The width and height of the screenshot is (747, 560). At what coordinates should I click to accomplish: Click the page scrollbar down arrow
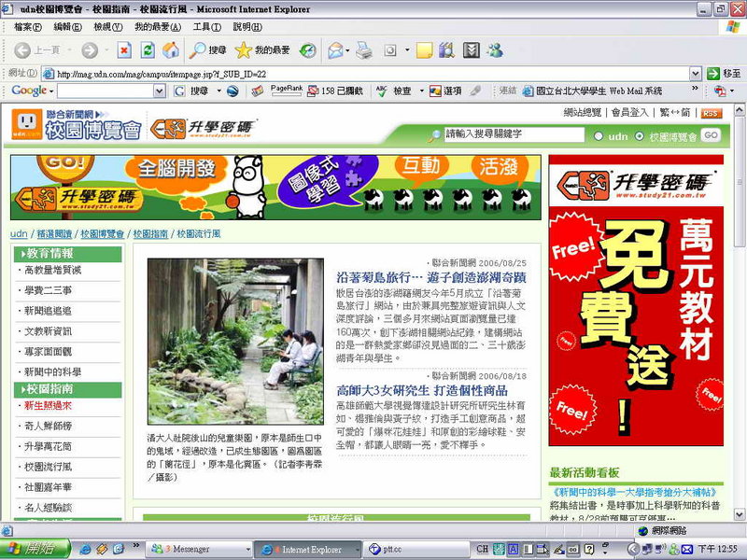740,514
